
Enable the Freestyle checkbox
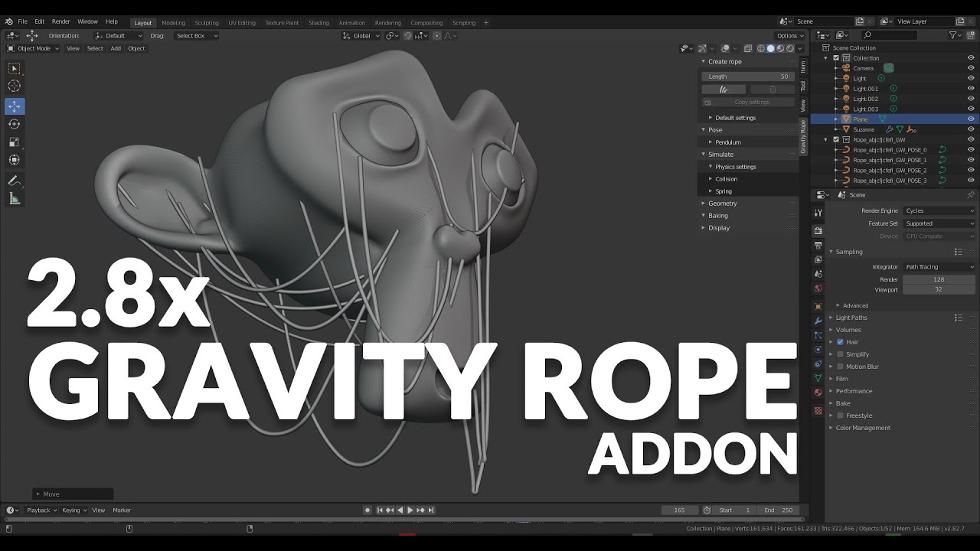coord(840,416)
